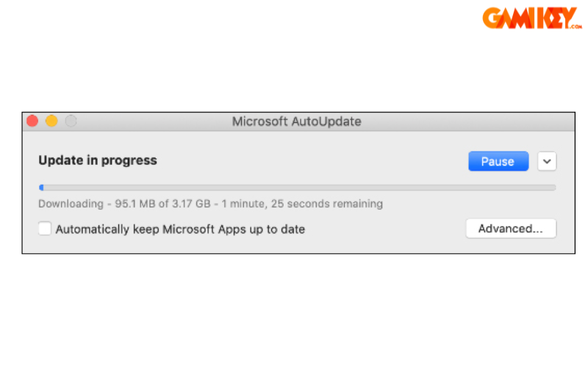Click "Automatically keep Microsoft Apps up to date" label
The width and height of the screenshot is (588, 368).
(180, 229)
